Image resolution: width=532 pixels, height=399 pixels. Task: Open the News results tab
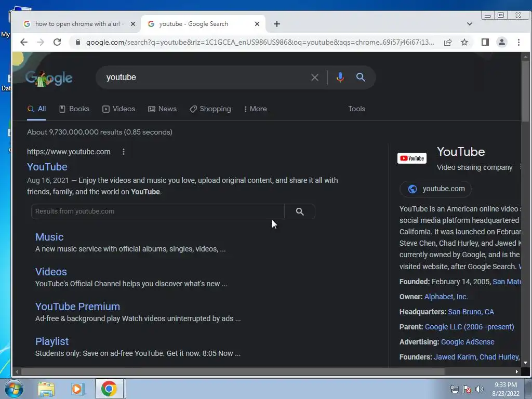162,109
